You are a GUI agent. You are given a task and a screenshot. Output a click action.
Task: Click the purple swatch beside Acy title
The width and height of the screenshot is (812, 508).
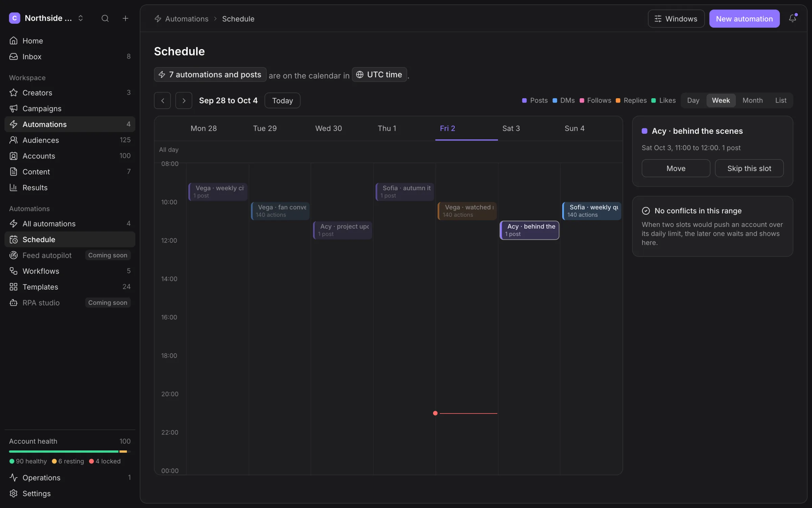(645, 131)
